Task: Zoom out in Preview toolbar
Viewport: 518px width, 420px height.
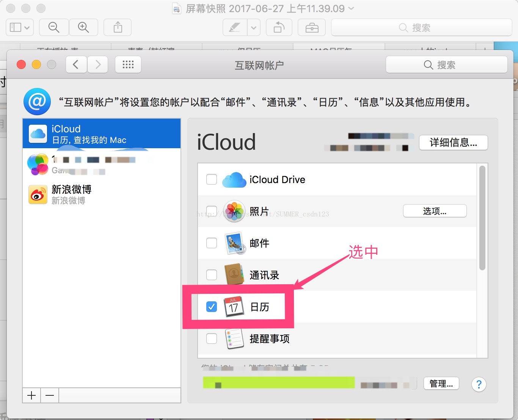Action: (54, 27)
